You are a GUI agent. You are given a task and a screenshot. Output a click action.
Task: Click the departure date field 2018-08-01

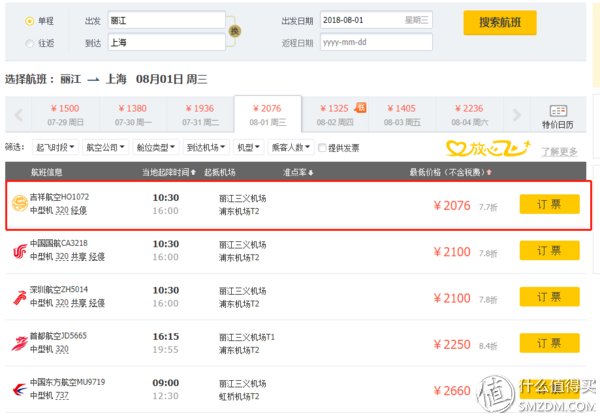point(376,20)
